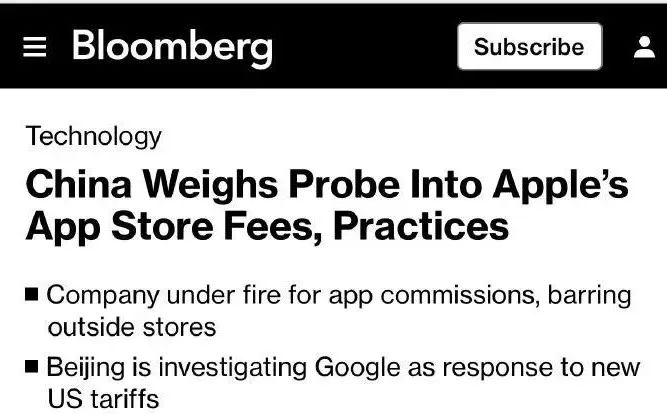Click the headline line 'App Store Fees, Practices'

pyautogui.click(x=267, y=227)
